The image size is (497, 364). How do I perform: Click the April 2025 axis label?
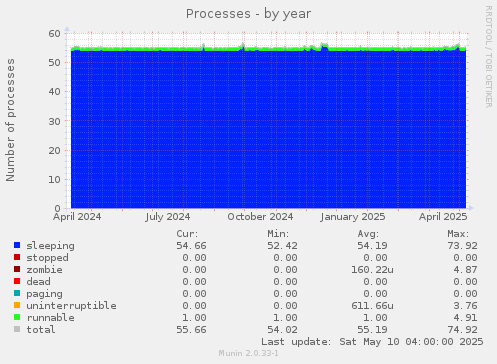tap(443, 217)
